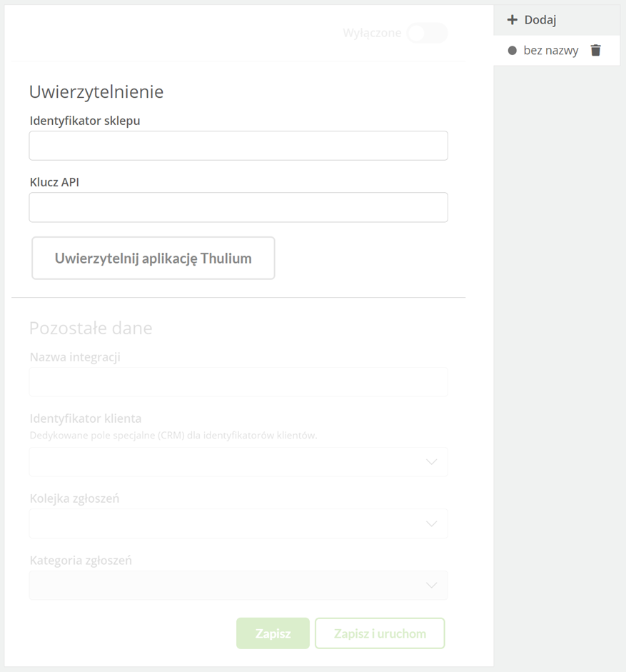The image size is (626, 672).
Task: Open the Identyfikator klienta dropdown
Action: click(x=238, y=461)
